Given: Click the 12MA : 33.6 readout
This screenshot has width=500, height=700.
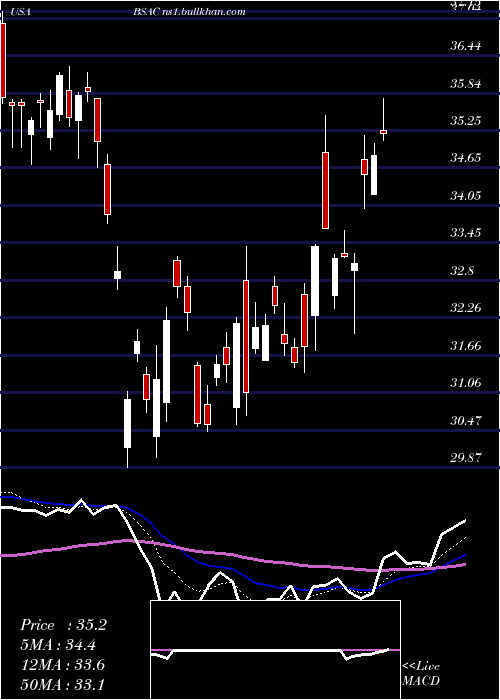Looking at the screenshot, I should coord(62,665).
